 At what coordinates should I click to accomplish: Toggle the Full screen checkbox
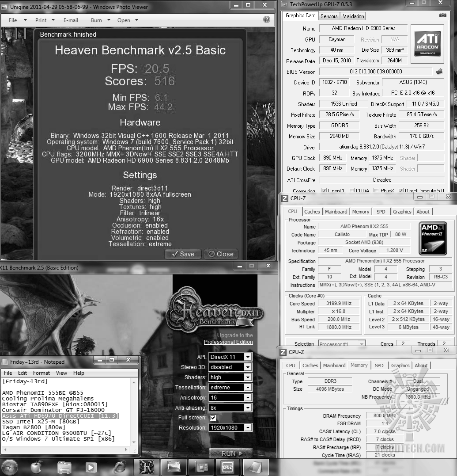[x=213, y=418]
